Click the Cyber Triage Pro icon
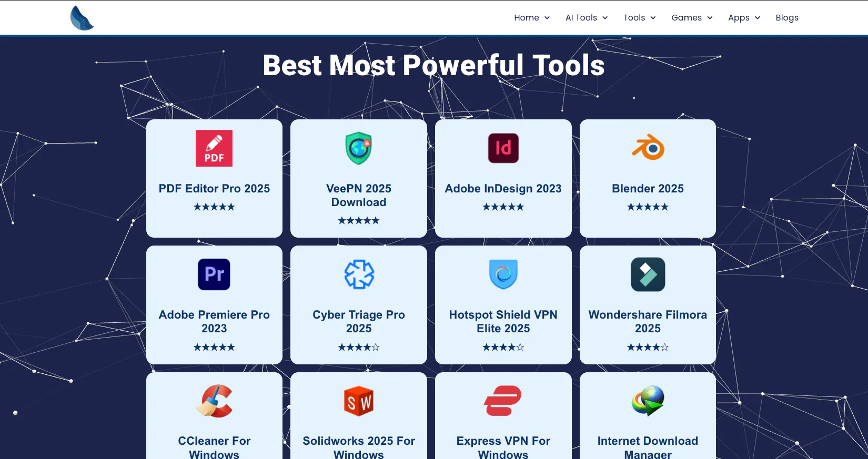 (x=359, y=274)
